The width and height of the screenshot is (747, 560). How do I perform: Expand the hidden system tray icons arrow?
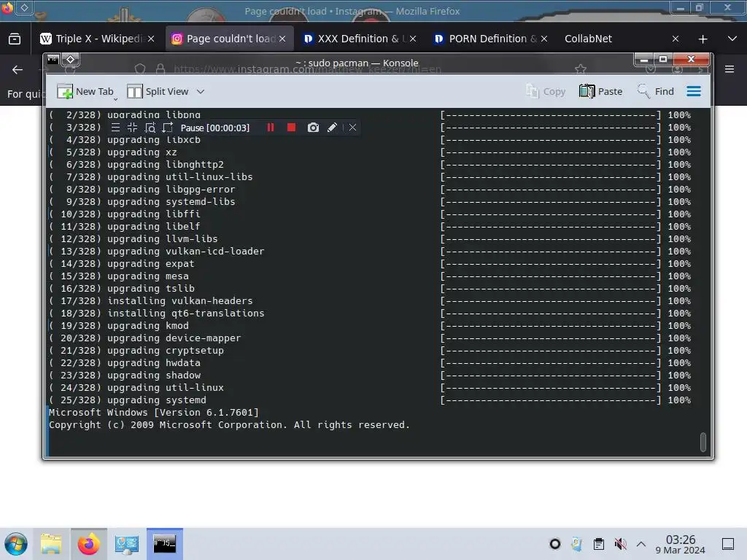point(641,544)
